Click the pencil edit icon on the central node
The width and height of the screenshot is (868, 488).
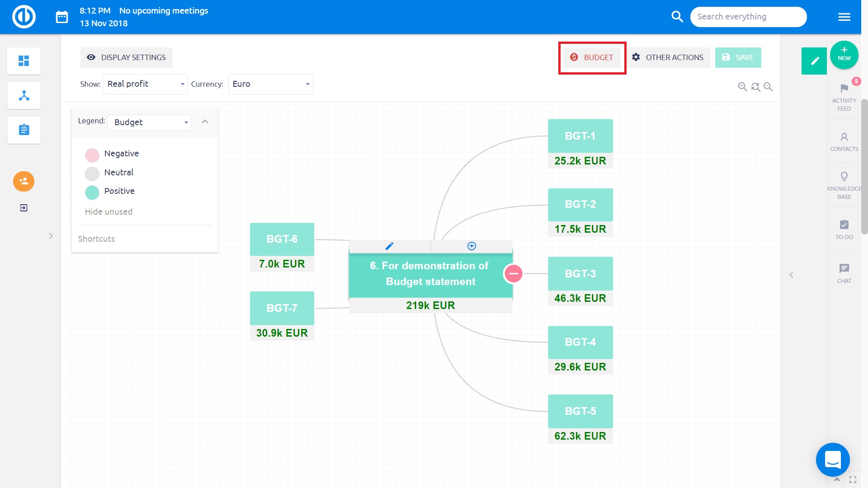[x=389, y=246]
